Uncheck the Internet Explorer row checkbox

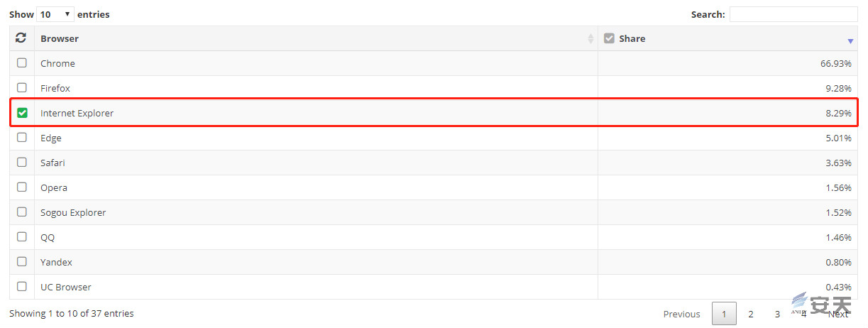(22, 112)
